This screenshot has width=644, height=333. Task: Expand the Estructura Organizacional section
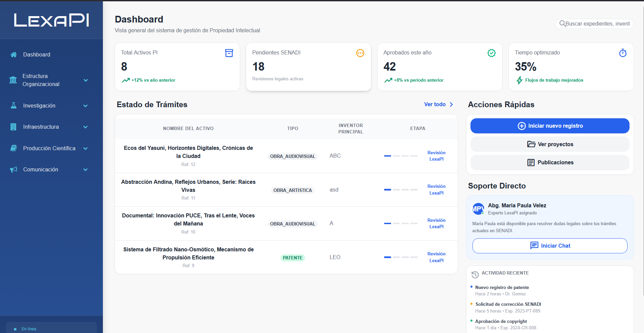pyautogui.click(x=86, y=80)
